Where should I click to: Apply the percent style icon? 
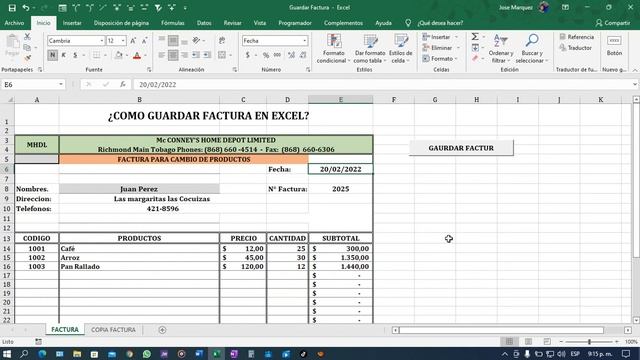point(266,55)
